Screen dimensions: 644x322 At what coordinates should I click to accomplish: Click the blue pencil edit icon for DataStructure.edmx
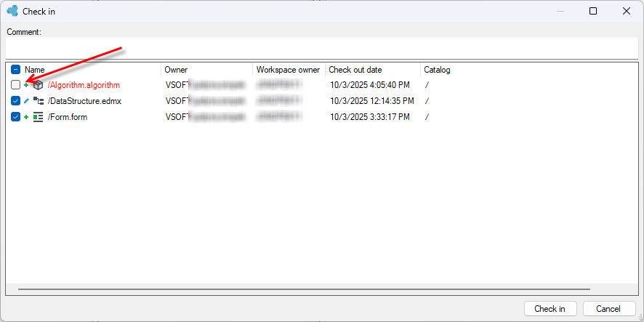point(26,100)
